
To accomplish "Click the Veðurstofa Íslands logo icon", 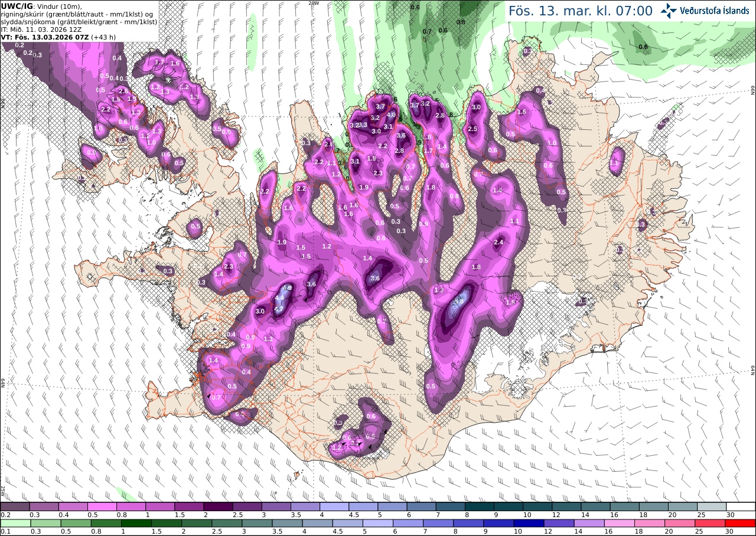I will coord(669,10).
